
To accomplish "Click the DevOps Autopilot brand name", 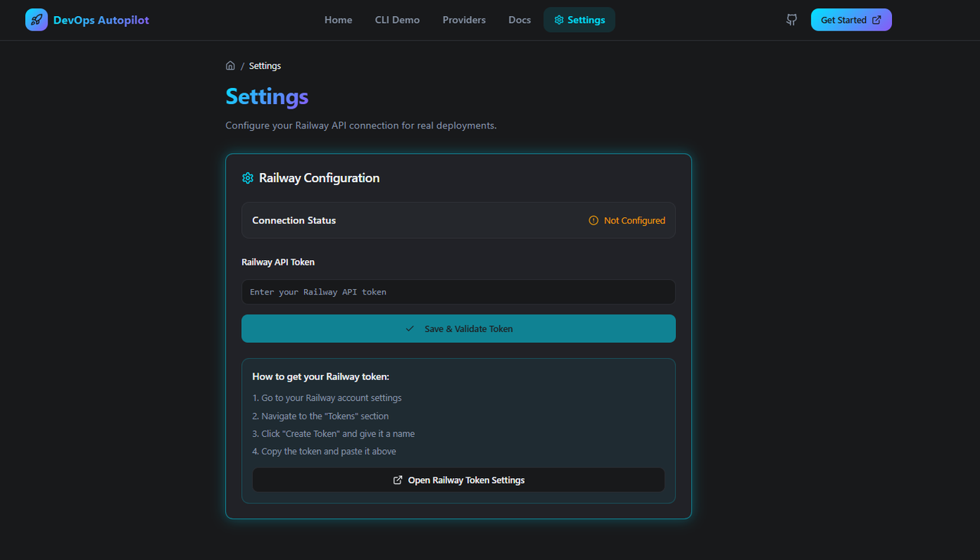I will point(101,20).
